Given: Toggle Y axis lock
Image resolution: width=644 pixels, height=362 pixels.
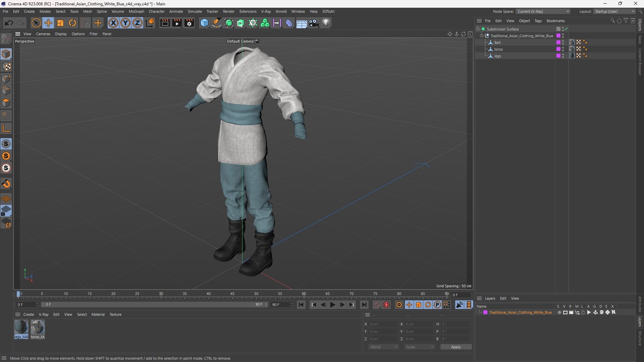Looking at the screenshot, I should pyautogui.click(x=125, y=23).
